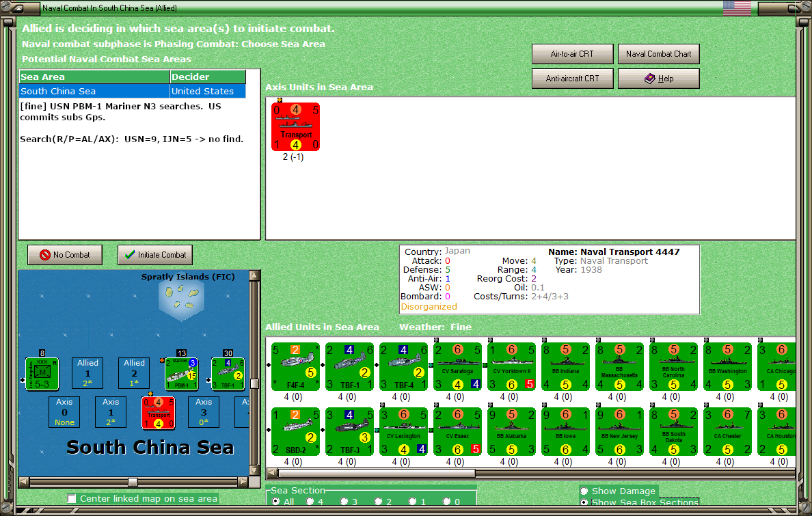Select South China Sea row in list
Image resolution: width=812 pixels, height=516 pixels.
[x=133, y=91]
